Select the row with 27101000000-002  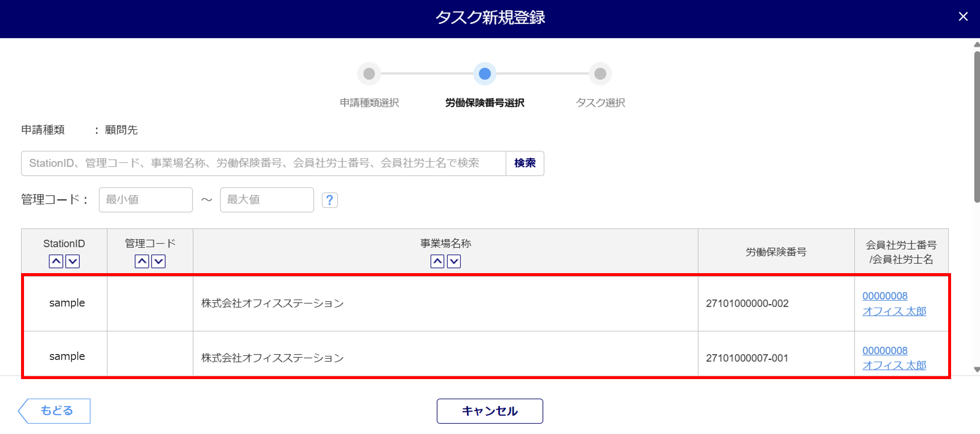coord(445,304)
